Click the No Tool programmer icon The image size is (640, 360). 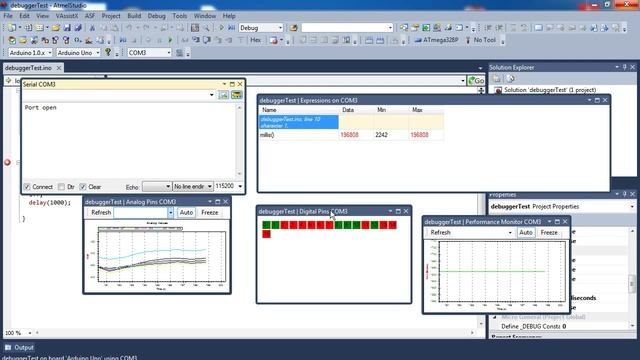(468, 40)
